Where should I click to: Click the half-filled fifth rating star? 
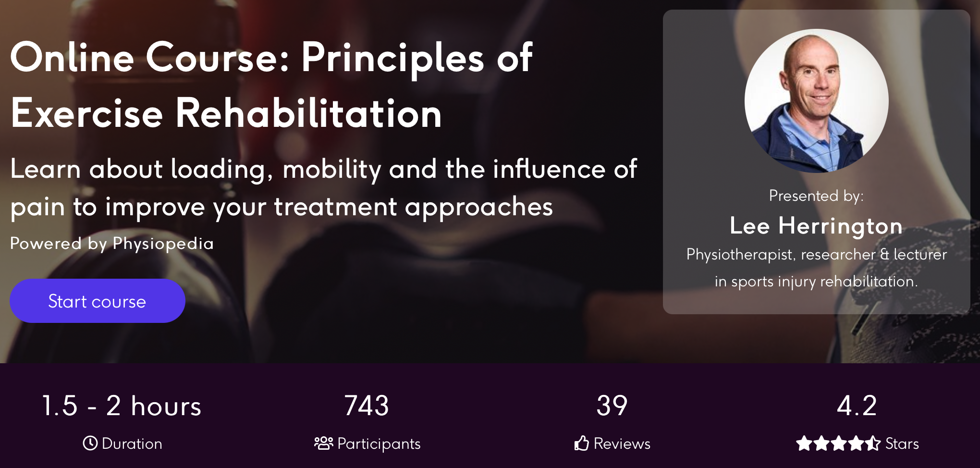[873, 443]
